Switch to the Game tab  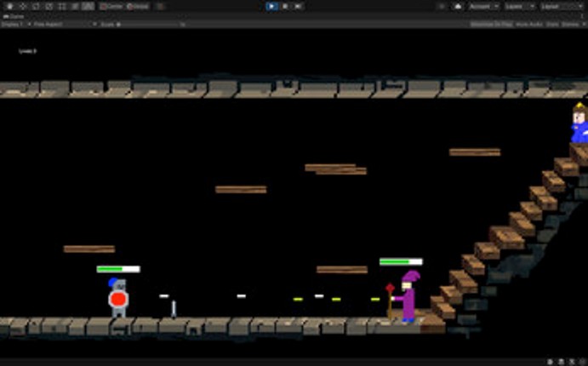click(x=14, y=16)
